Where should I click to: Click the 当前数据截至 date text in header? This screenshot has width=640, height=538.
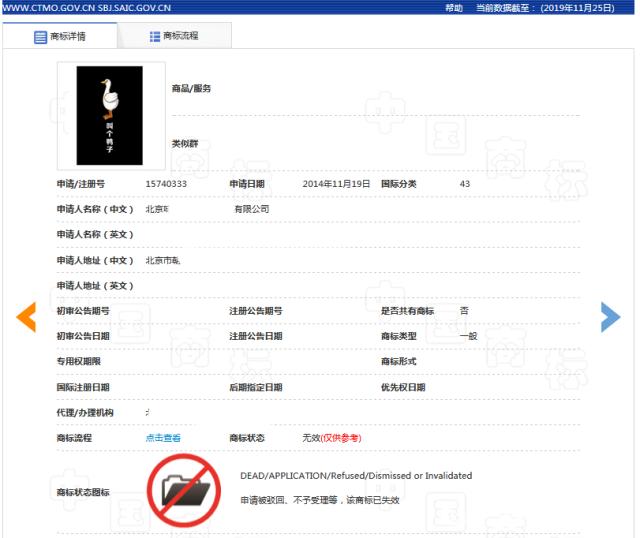pos(545,8)
